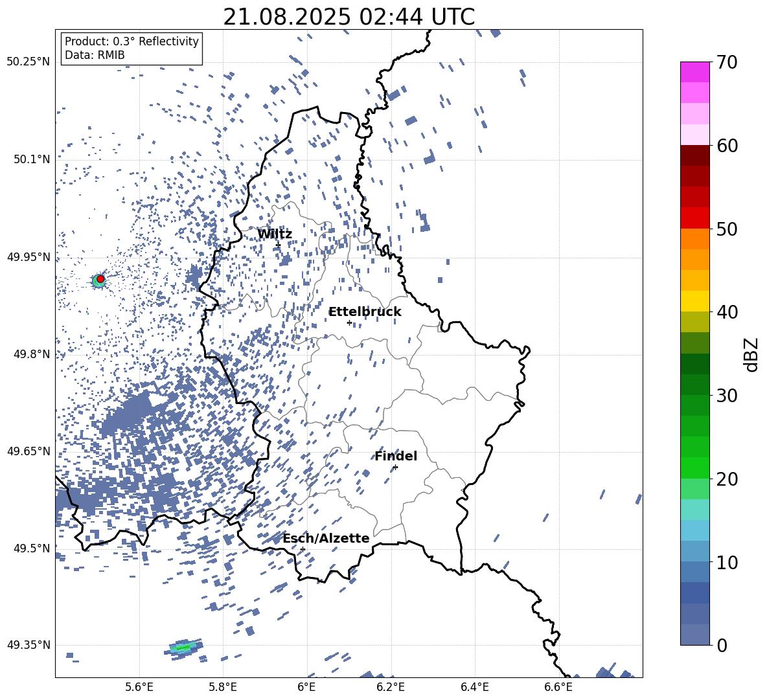
Task: Click the bright red colorbar band above 50
Action: [694, 218]
